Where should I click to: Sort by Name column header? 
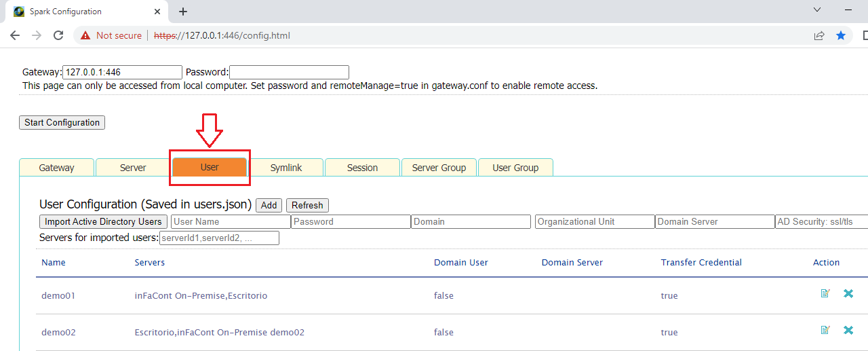(x=54, y=262)
